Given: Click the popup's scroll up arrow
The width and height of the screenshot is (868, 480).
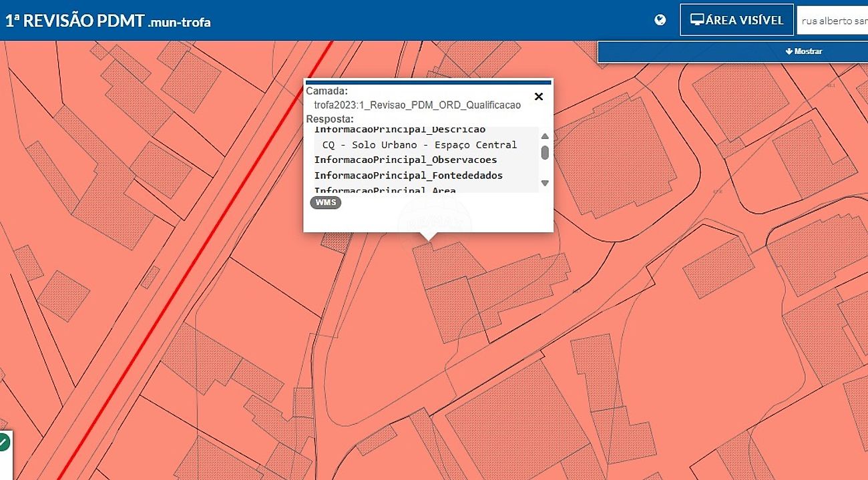Looking at the screenshot, I should coord(545,136).
